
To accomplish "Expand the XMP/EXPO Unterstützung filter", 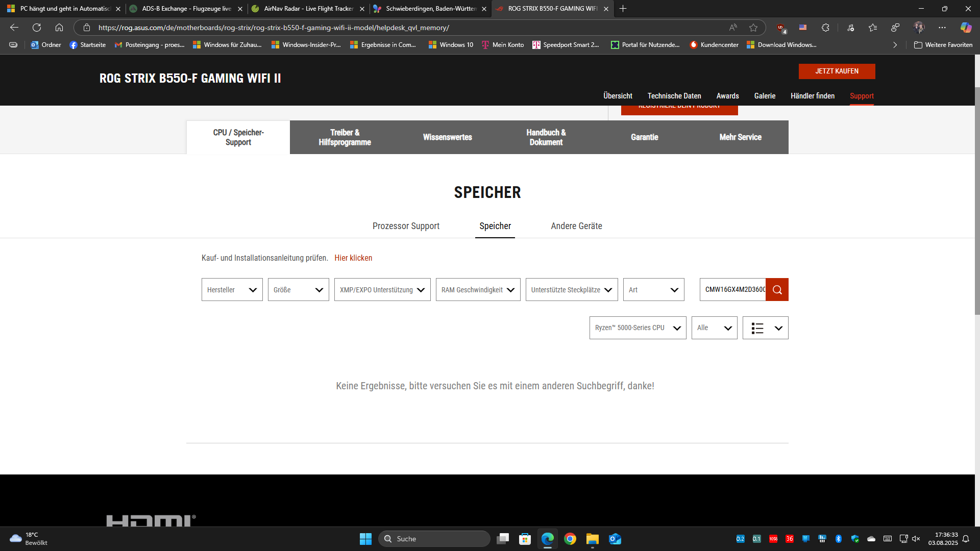I will tap(382, 290).
